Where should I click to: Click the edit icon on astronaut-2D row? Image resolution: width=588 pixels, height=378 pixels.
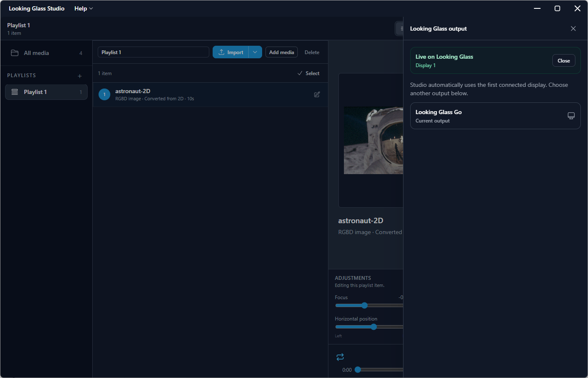tap(317, 94)
